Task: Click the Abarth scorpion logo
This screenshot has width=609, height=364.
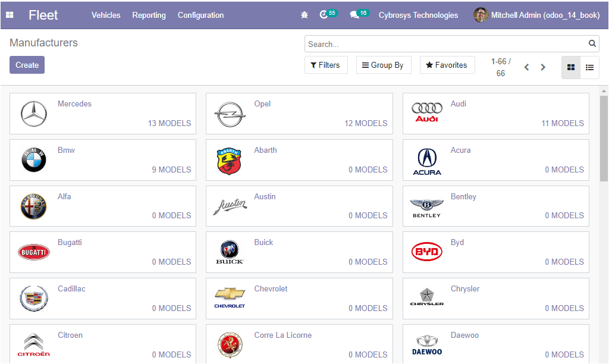Action: 229,161
